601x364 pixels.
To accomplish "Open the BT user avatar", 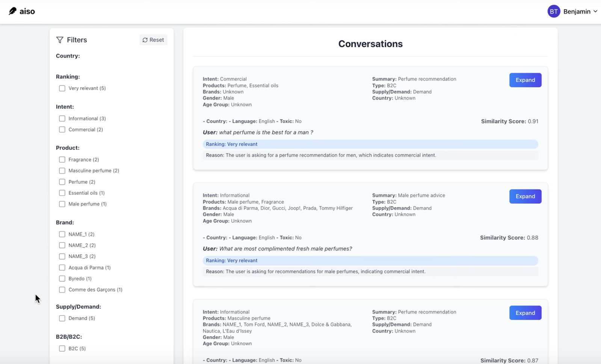I will click(554, 11).
